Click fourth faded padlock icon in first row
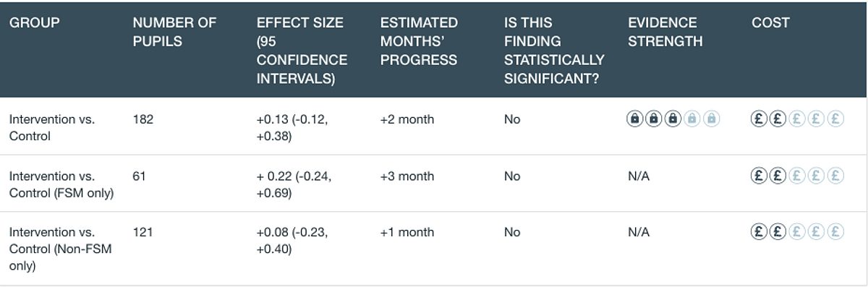The height and width of the screenshot is (287, 868). 692,119
